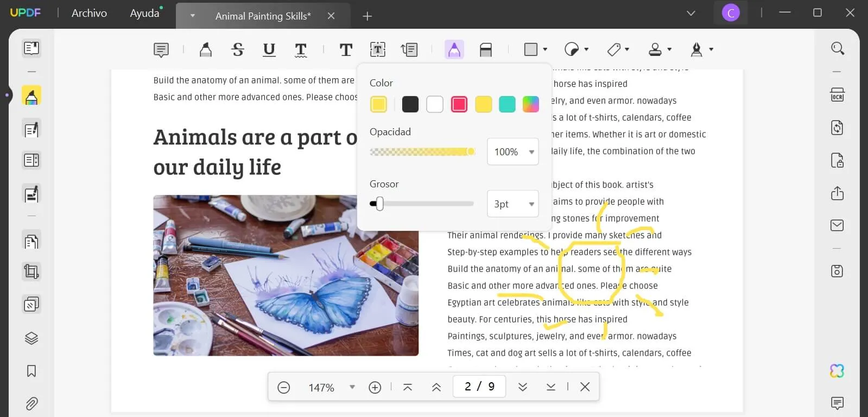Send the document by email
This screenshot has height=417, width=868.
tap(838, 225)
